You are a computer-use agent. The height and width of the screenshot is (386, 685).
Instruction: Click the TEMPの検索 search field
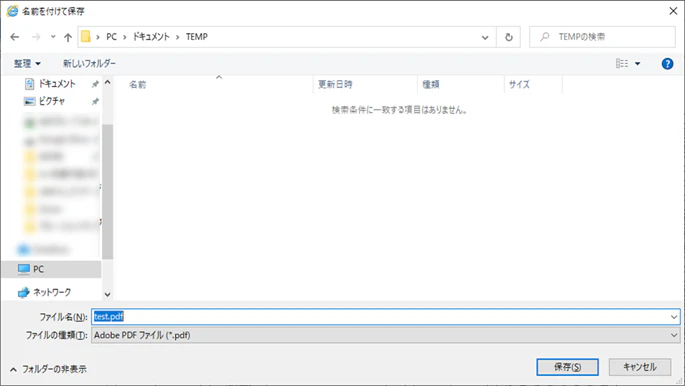coord(602,37)
